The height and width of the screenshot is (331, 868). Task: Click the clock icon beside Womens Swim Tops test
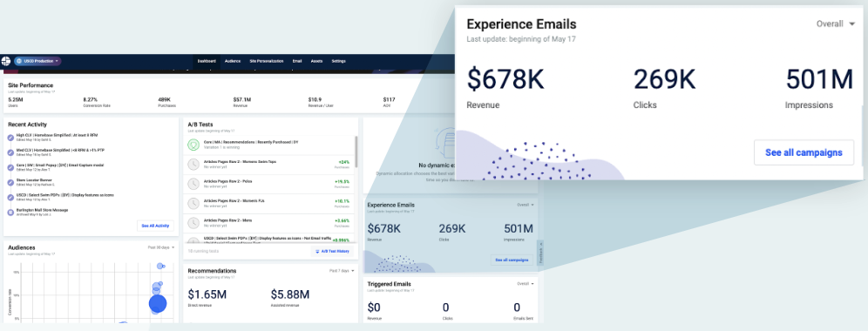[x=193, y=165]
